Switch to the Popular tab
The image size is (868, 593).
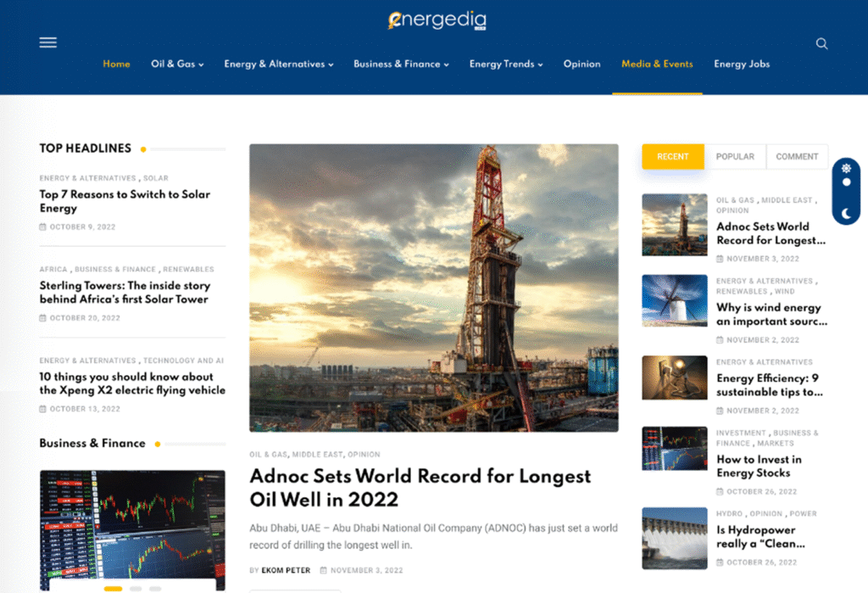[x=735, y=157]
